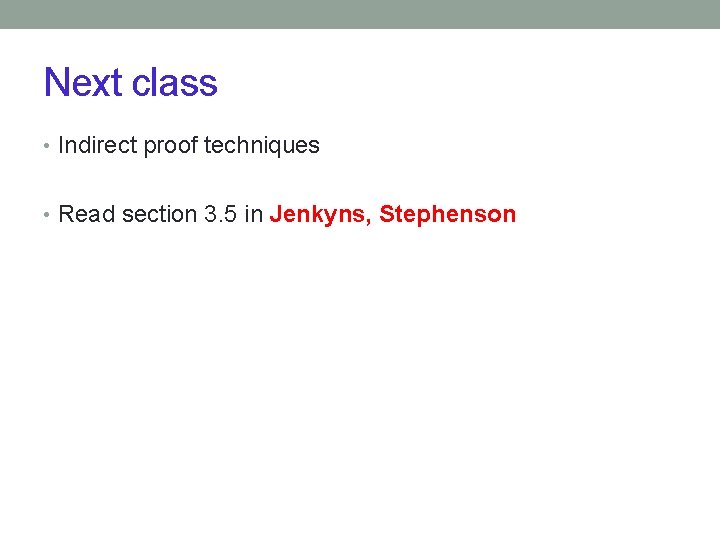Click the word "section" in second bullet
This screenshot has height=540, width=720.
coord(159,214)
